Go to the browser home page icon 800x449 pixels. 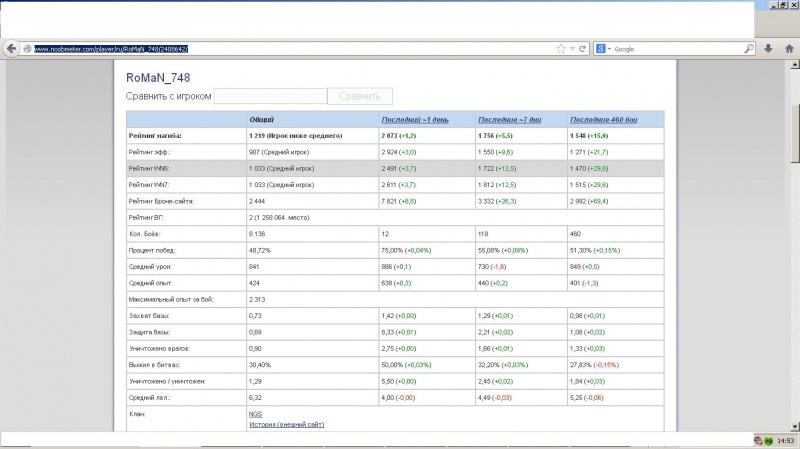point(789,48)
